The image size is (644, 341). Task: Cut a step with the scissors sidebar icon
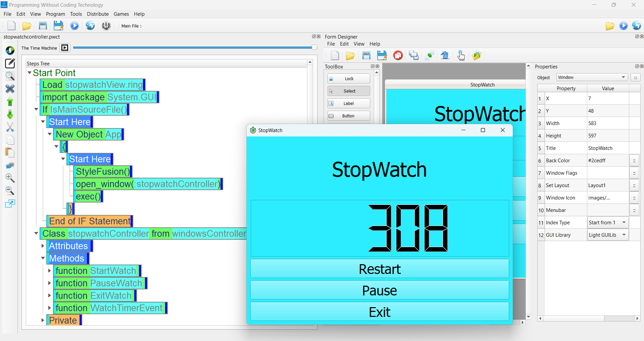10,127
